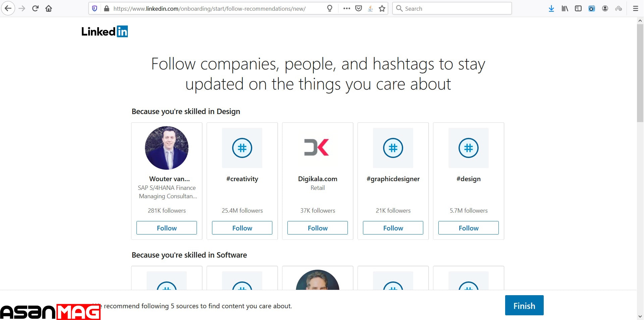Open the downloads arrow icon

coord(551,8)
